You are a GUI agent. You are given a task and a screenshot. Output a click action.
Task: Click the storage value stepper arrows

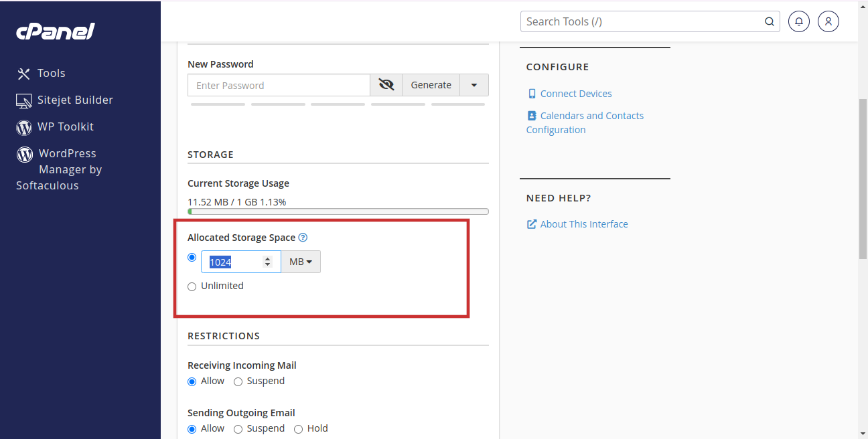[x=268, y=262]
